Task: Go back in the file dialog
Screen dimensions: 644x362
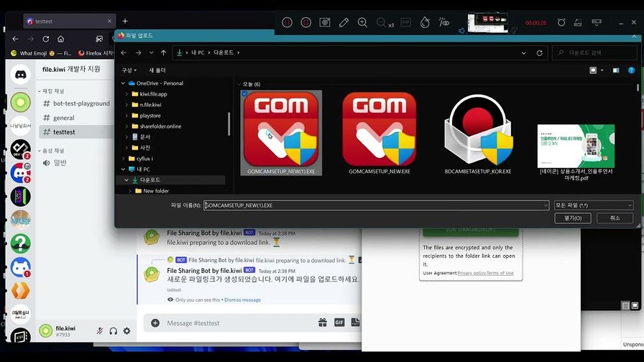Action: click(x=124, y=53)
